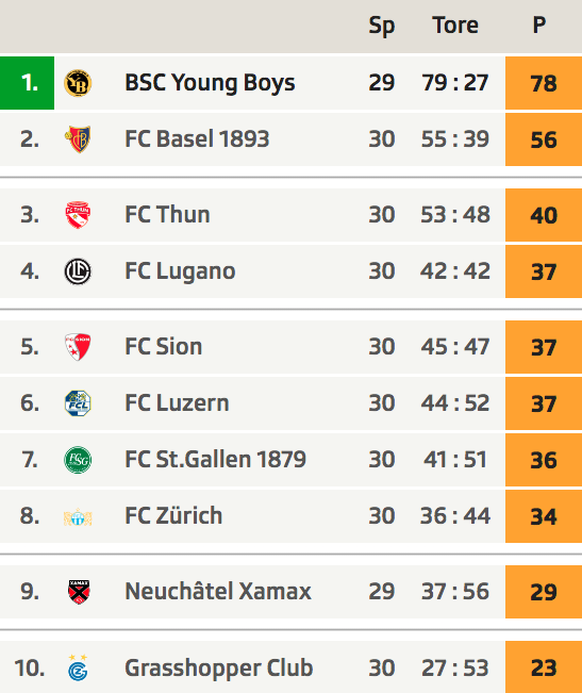Open the FC Sion crest icon
This screenshot has height=693, width=582.
[x=78, y=347]
